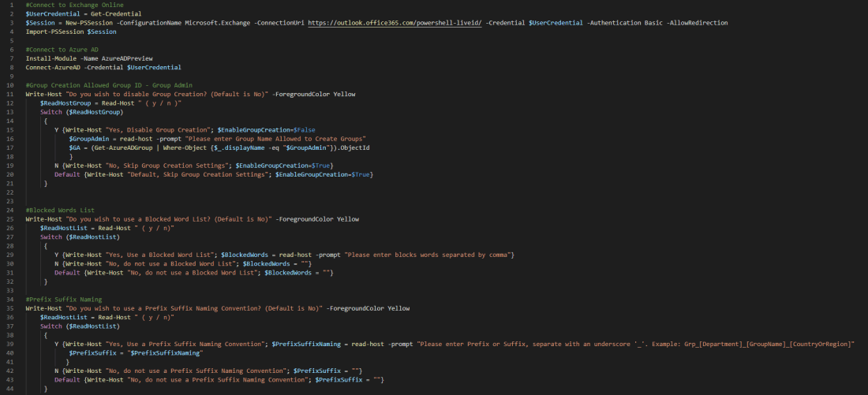Click the '#Group Creation Allowed Group ID' comment
Image resolution: width=868 pixels, height=395 pixels.
click(109, 85)
